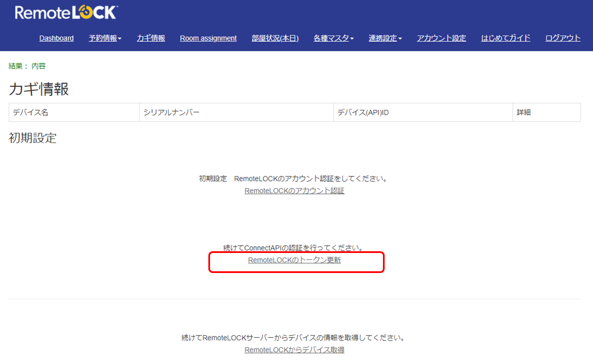Click the RemoteLOCKのトークン更新 link
This screenshot has width=593, height=364.
coord(294,260)
